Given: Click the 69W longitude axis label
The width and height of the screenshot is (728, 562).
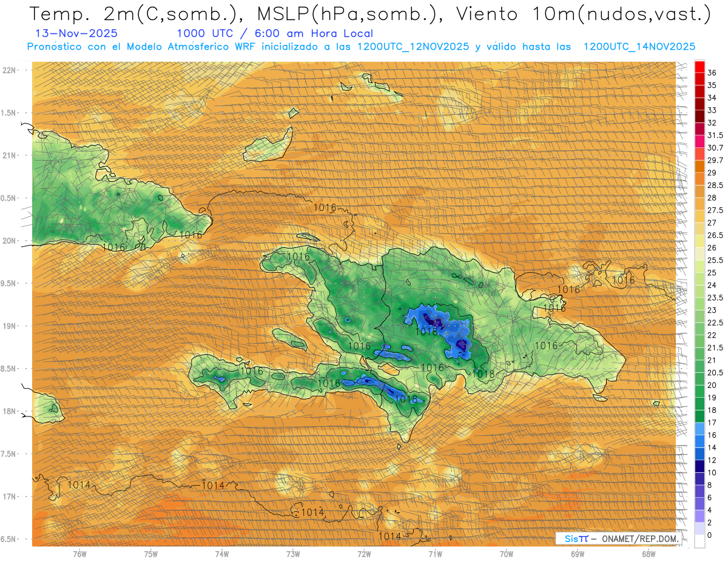Looking at the screenshot, I should tap(577, 554).
